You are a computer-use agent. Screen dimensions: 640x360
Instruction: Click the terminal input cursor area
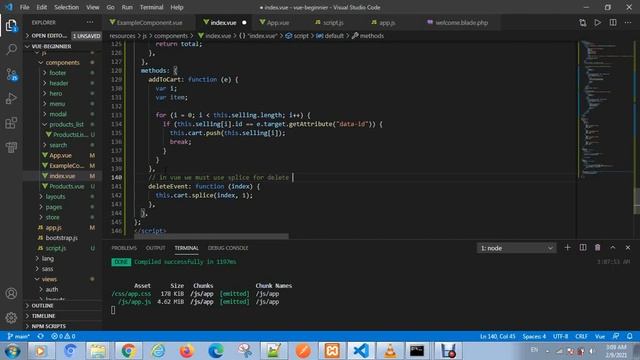pos(113,310)
